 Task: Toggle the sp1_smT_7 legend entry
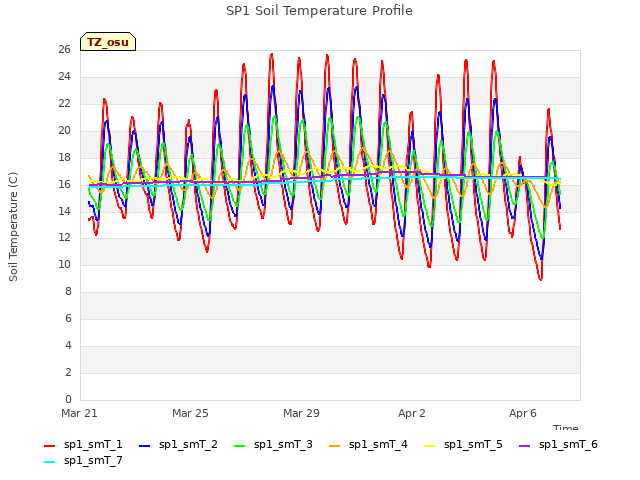[83, 460]
